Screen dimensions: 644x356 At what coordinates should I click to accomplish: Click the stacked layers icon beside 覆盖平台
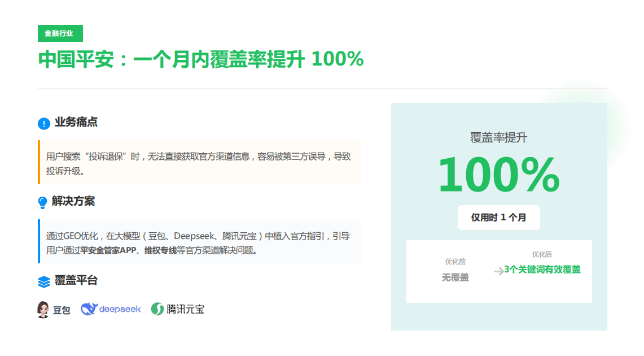click(x=44, y=281)
